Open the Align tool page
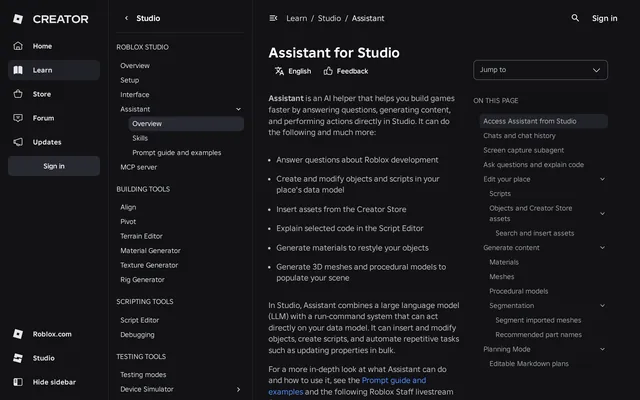 tap(128, 207)
